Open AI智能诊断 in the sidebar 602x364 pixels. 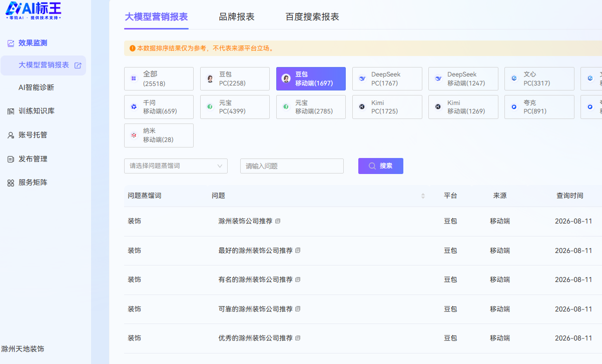point(36,87)
